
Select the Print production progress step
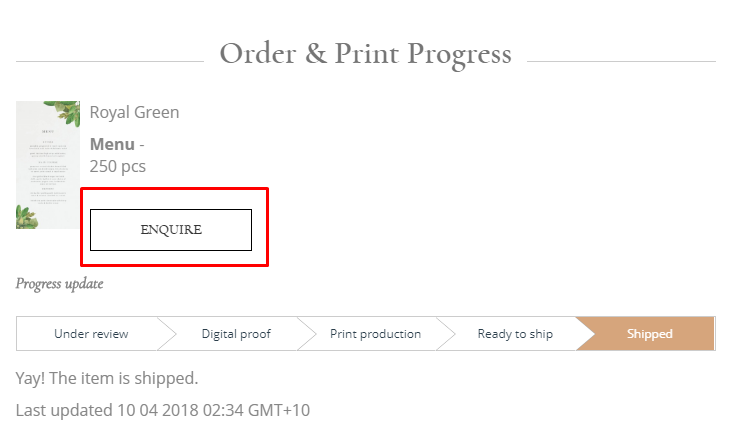click(x=375, y=334)
